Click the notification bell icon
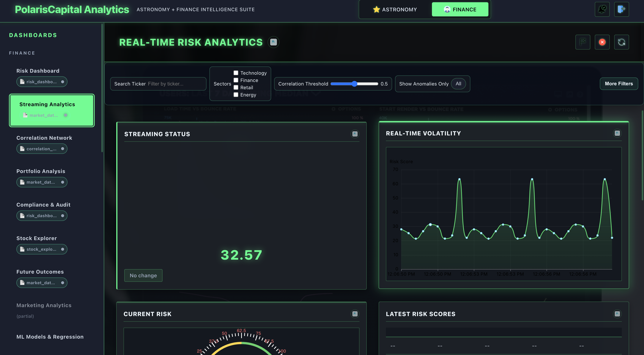 pos(602,9)
